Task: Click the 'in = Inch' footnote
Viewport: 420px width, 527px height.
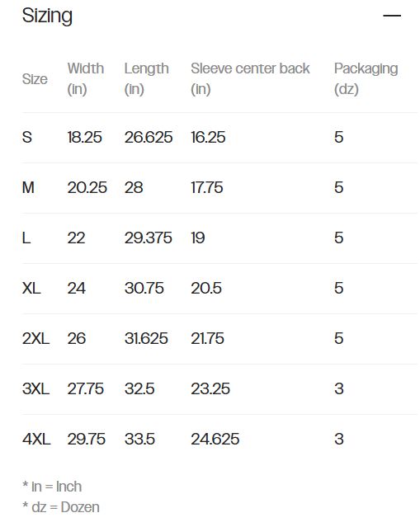Action: 52,487
